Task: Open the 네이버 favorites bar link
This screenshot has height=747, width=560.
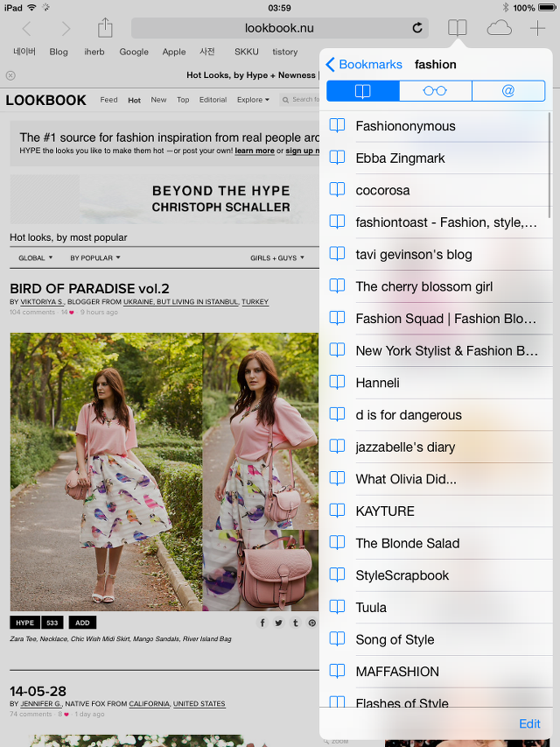Action: 24,52
